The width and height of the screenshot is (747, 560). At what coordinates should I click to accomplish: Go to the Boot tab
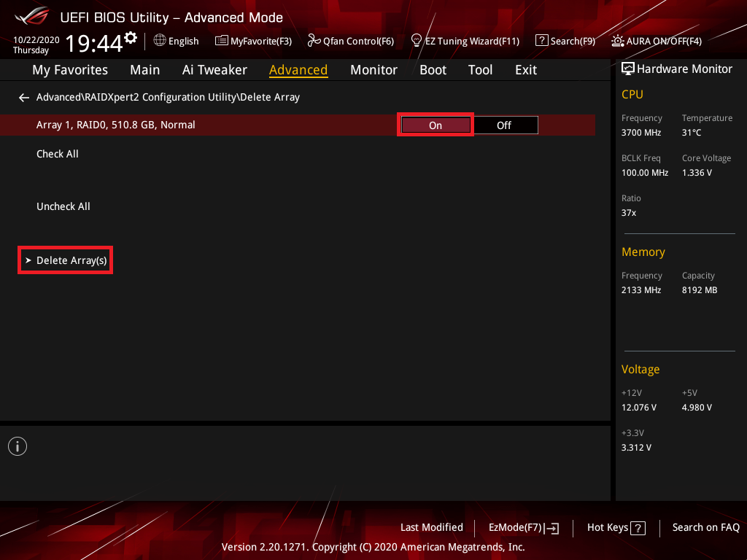(x=433, y=70)
